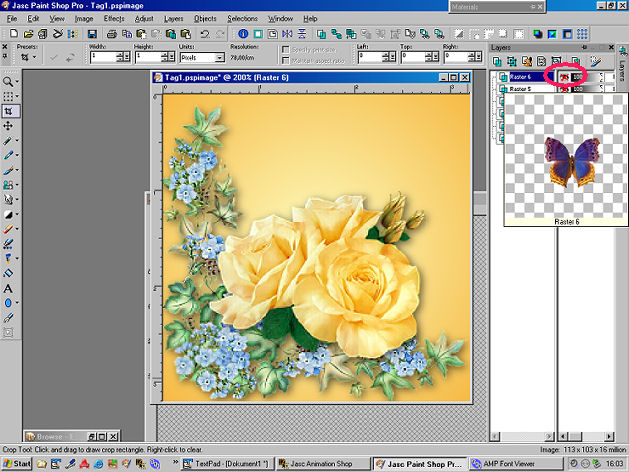Viewport: 629px width, 472px height.
Task: Toggle visibility of Raster 5 layer
Action: (564, 89)
